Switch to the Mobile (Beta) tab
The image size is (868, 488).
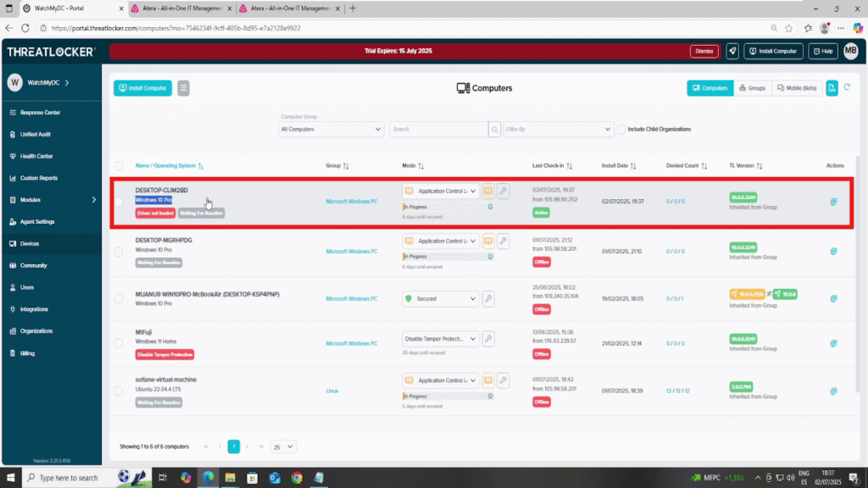tap(797, 88)
